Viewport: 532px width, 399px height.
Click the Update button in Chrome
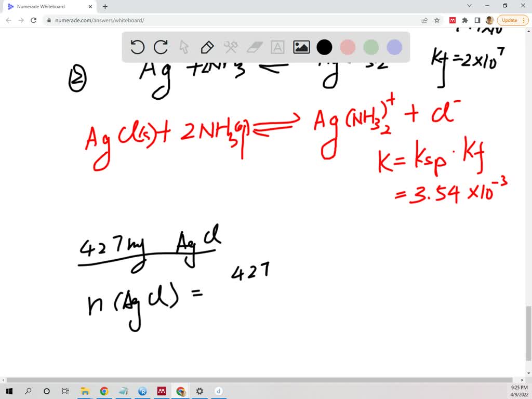coord(509,20)
